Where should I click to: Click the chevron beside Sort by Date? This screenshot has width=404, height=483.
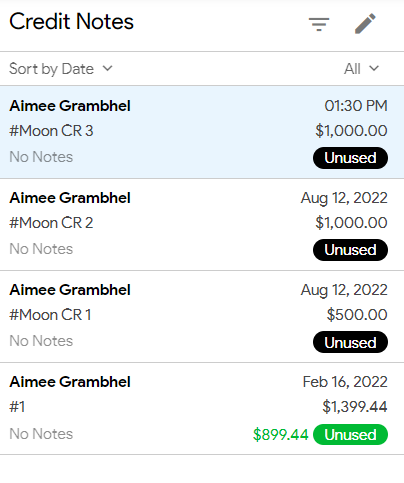(x=107, y=68)
